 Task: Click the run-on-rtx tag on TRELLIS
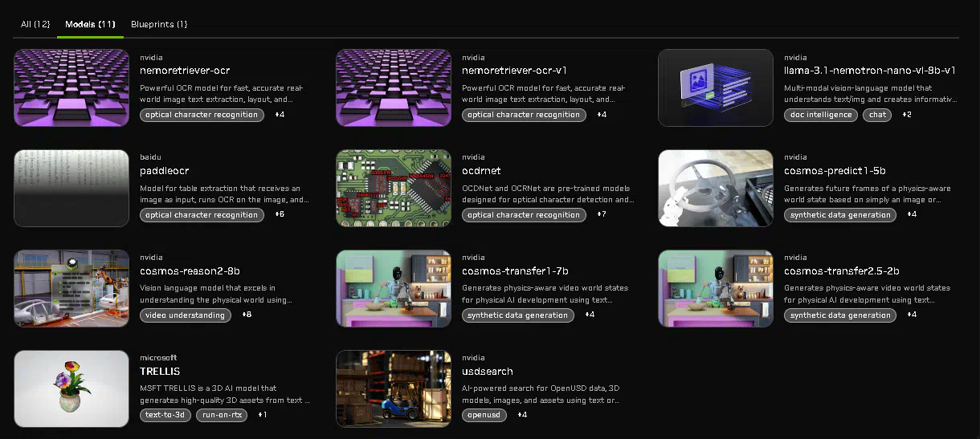tap(222, 416)
